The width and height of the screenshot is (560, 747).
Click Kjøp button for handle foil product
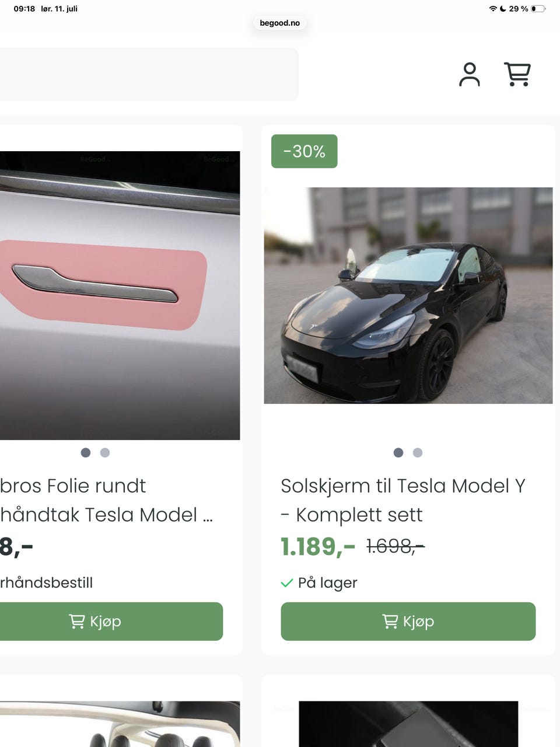coord(111,622)
